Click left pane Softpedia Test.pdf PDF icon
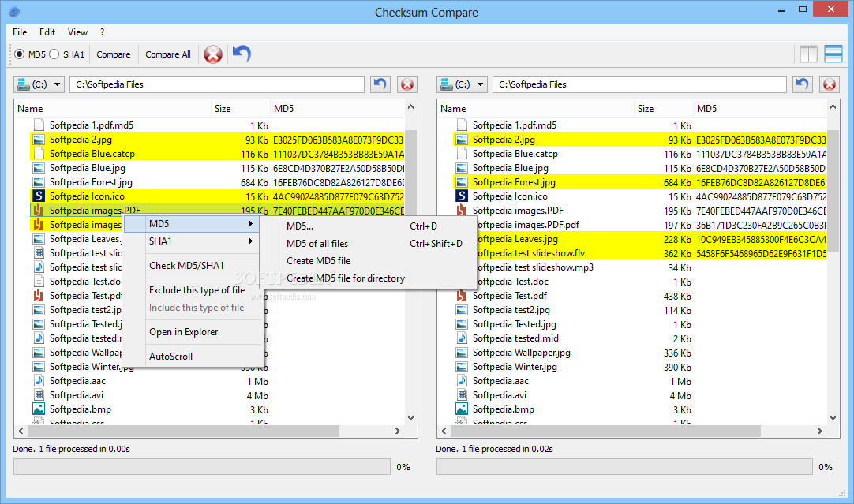This screenshot has width=854, height=504. click(38, 296)
